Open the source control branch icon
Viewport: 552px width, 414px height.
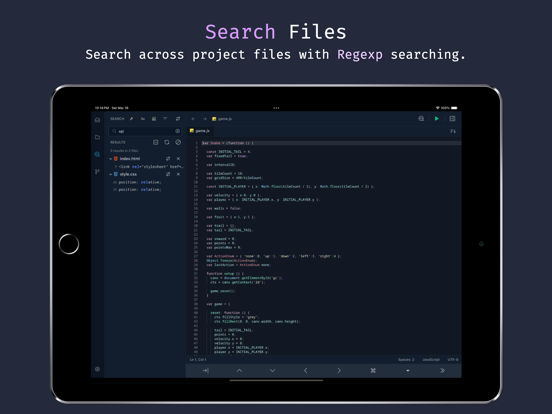click(98, 171)
